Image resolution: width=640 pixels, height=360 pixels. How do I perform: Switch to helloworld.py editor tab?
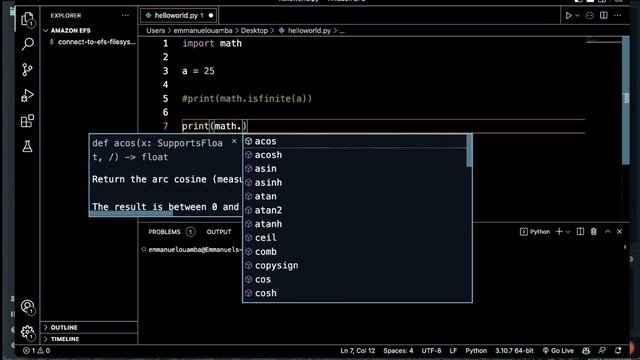(179, 16)
